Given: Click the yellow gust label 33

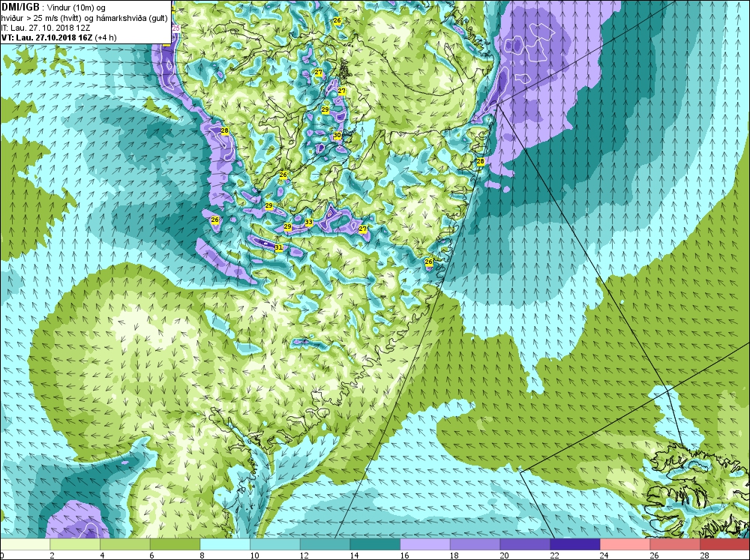Looking at the screenshot, I should point(308,223).
